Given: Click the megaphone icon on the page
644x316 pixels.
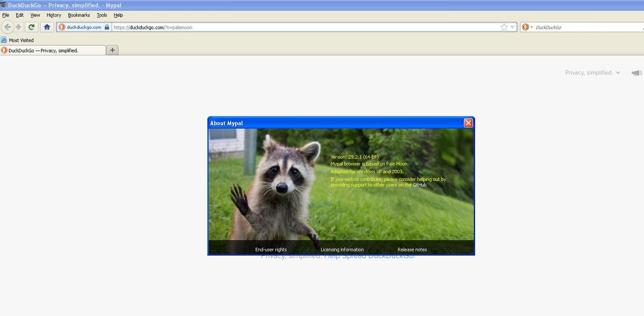Looking at the screenshot, I should coord(636,73).
